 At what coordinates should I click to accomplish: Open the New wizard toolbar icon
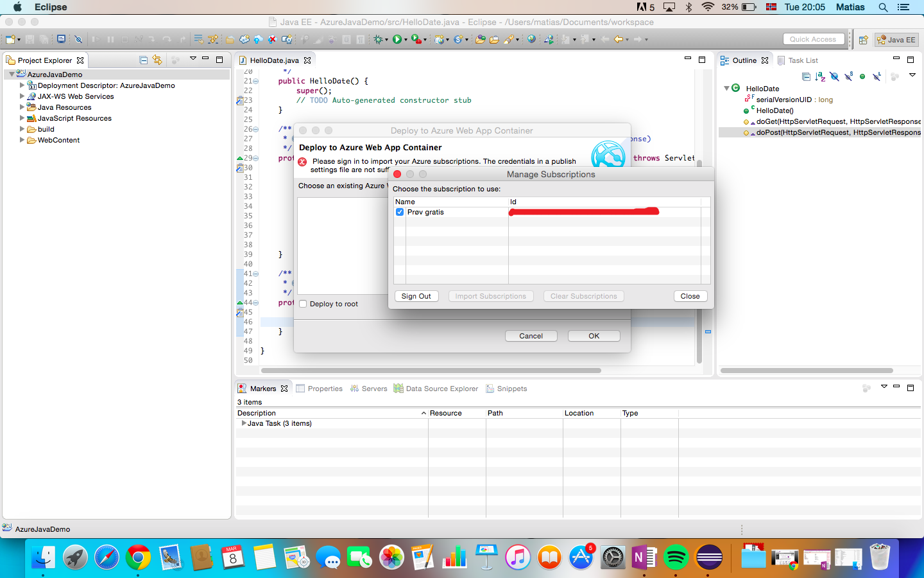[x=10, y=39]
